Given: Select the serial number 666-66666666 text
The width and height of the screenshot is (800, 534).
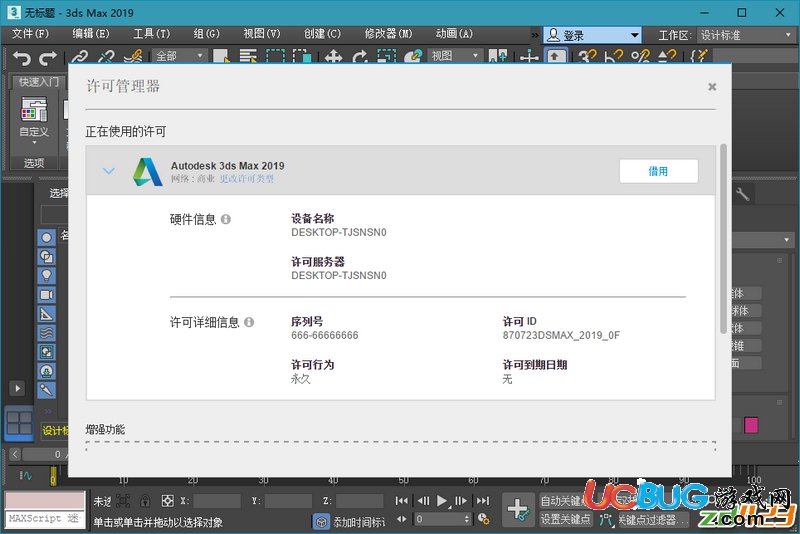Looking at the screenshot, I should pos(324,336).
